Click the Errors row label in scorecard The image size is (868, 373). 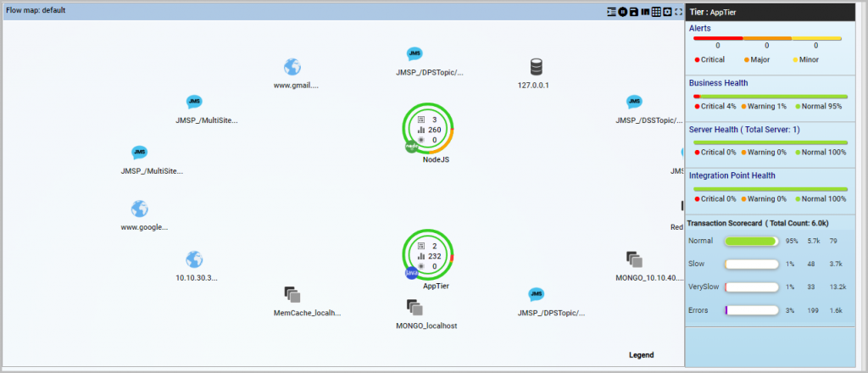(698, 310)
